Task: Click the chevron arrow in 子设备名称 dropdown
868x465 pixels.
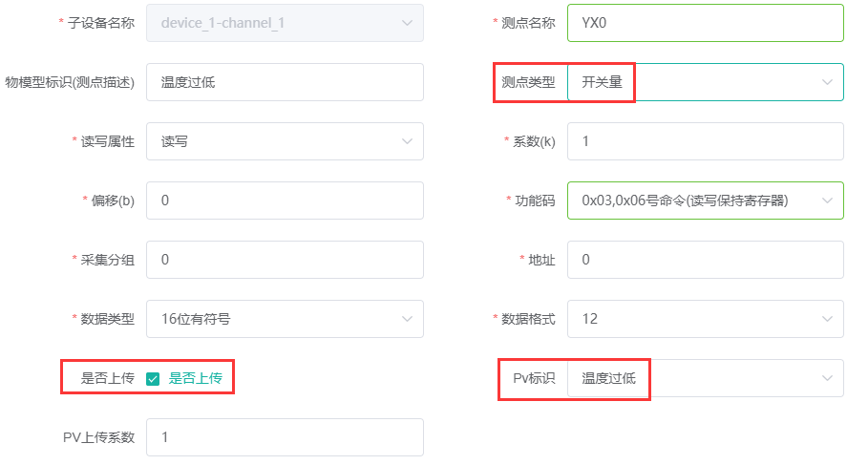Action: coord(407,23)
